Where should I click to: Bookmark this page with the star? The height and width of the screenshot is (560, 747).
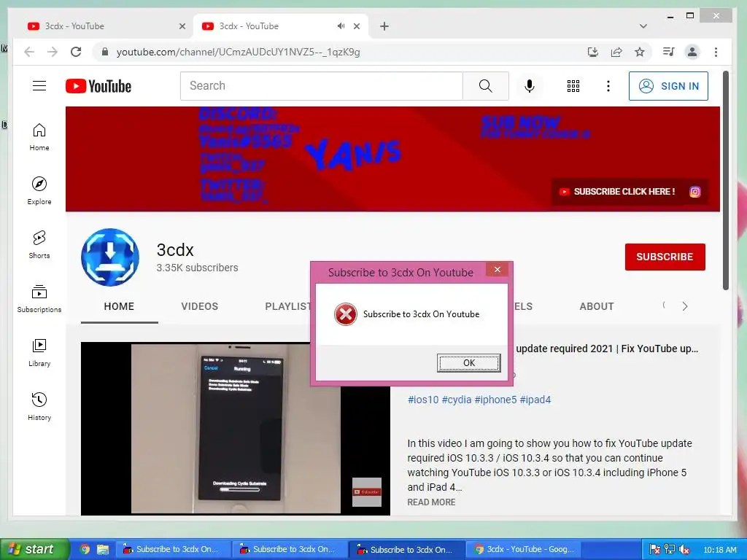640,52
